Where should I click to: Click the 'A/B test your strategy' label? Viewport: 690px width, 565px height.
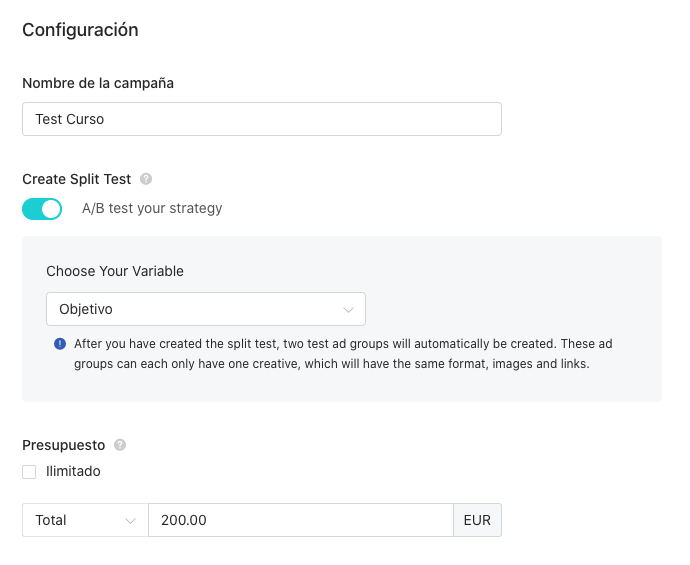coord(152,208)
